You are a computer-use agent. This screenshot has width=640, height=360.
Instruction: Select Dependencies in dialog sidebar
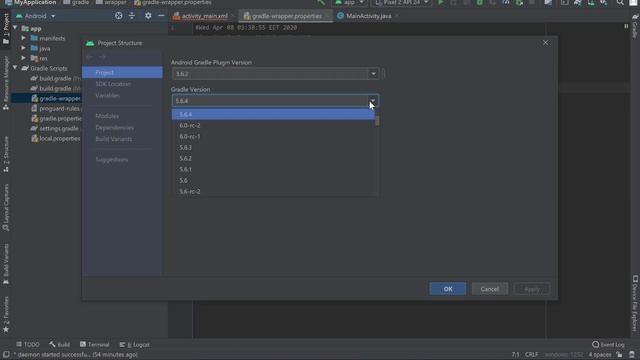[x=114, y=128]
